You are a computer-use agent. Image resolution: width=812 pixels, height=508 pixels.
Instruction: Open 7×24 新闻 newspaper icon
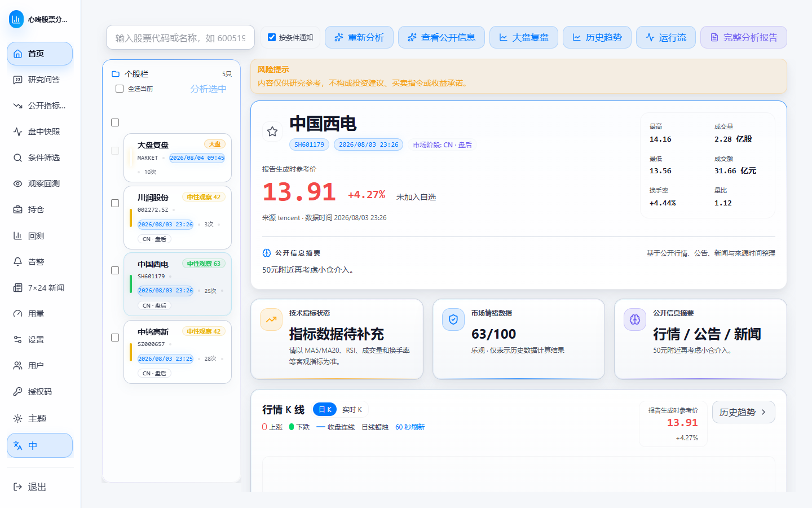click(17, 288)
